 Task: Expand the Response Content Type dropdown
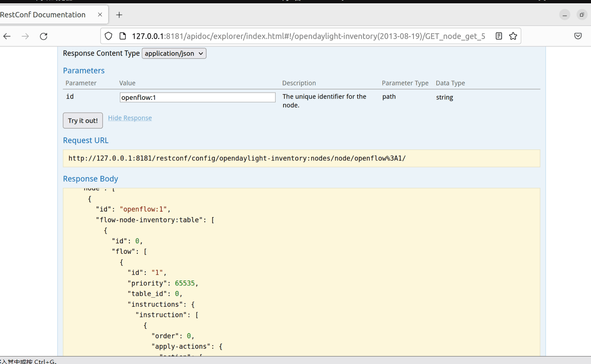point(174,53)
